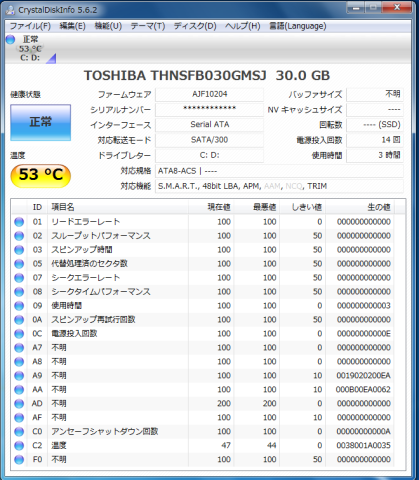Click the SATA/300 transfer mode field
The width and height of the screenshot is (419, 480).
(x=209, y=140)
